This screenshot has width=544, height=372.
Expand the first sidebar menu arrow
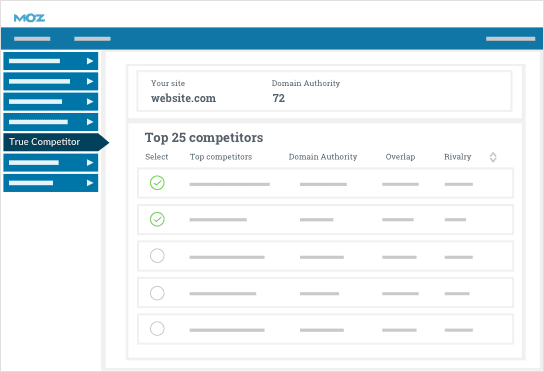point(90,61)
